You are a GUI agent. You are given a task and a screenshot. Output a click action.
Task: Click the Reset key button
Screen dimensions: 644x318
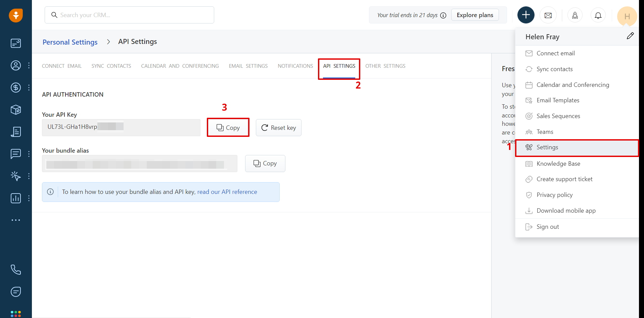tap(279, 127)
